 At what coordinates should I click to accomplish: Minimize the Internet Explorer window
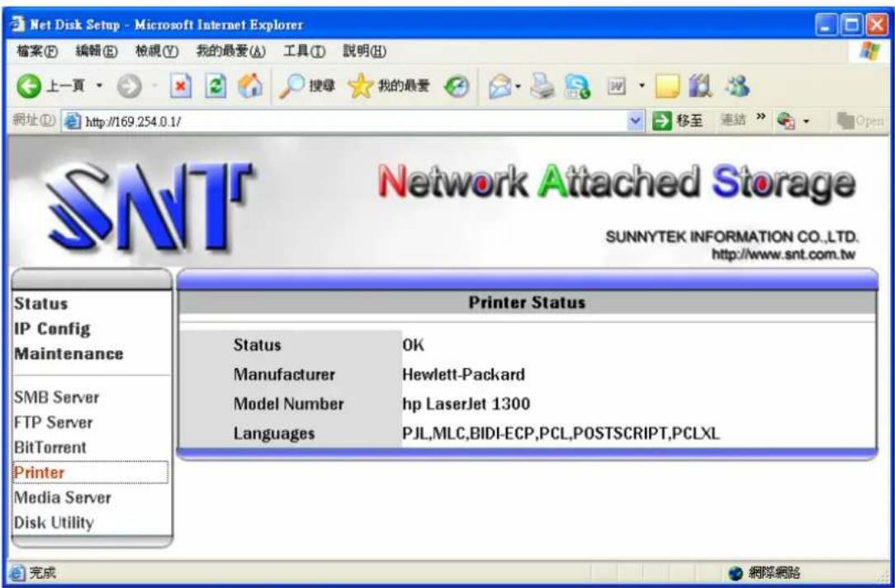click(x=826, y=25)
